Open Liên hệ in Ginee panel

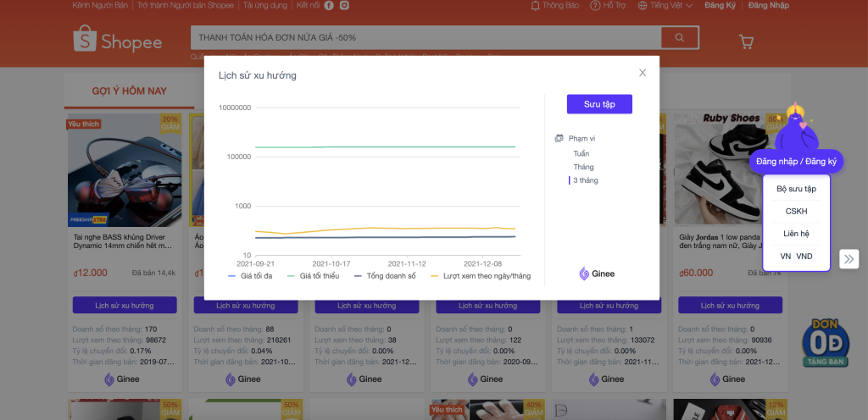pyautogui.click(x=796, y=234)
